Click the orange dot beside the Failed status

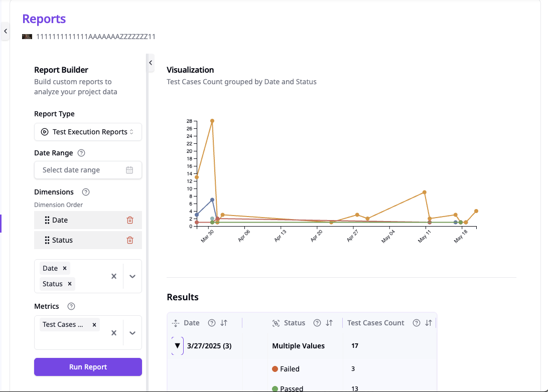(x=276, y=368)
